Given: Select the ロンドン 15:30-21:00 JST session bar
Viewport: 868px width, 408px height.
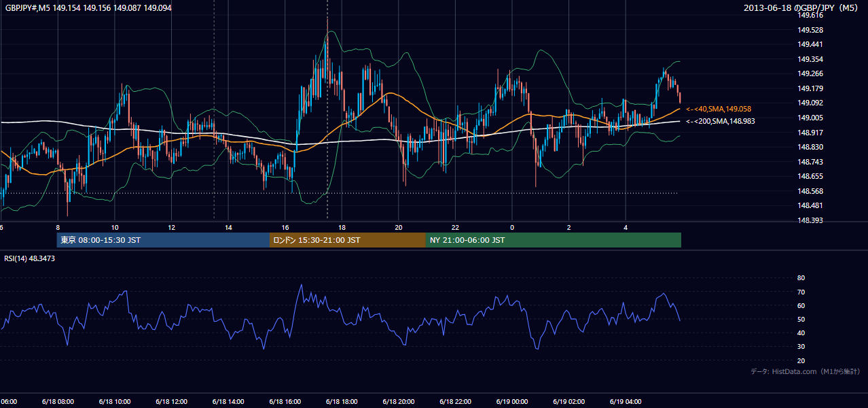Looking at the screenshot, I should (x=348, y=240).
